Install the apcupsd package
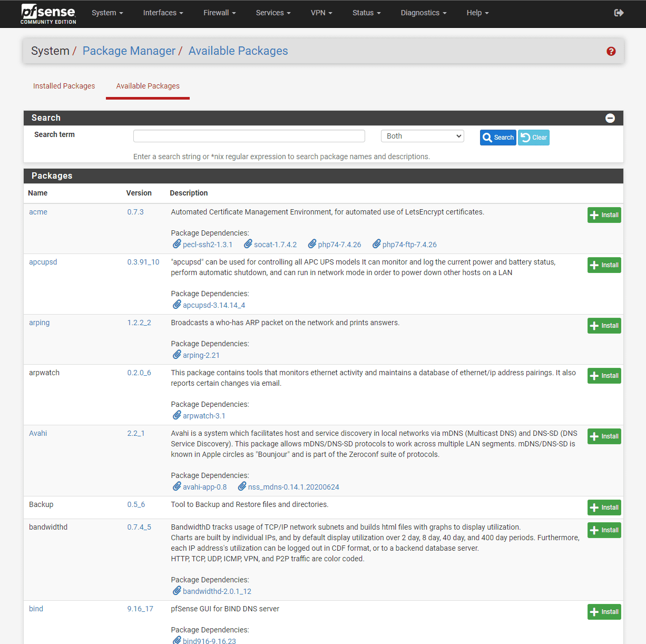 click(604, 265)
